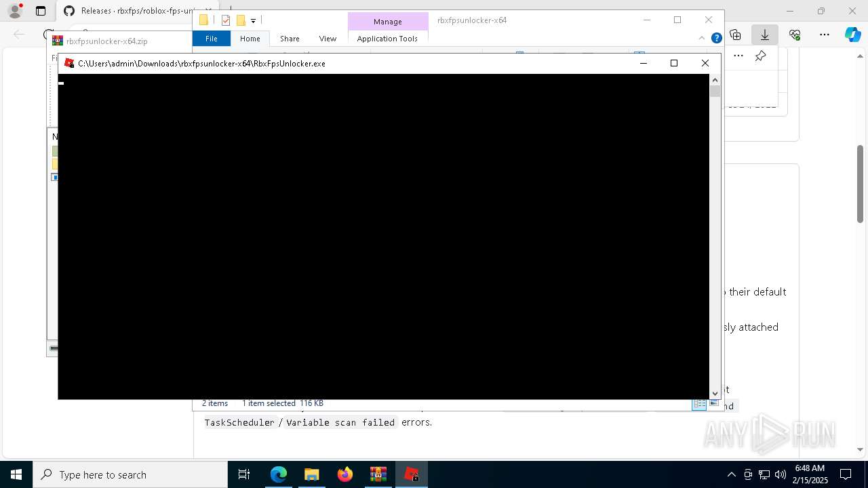Show hidden tray icons chevron
The image size is (868, 488).
pyautogui.click(x=731, y=474)
